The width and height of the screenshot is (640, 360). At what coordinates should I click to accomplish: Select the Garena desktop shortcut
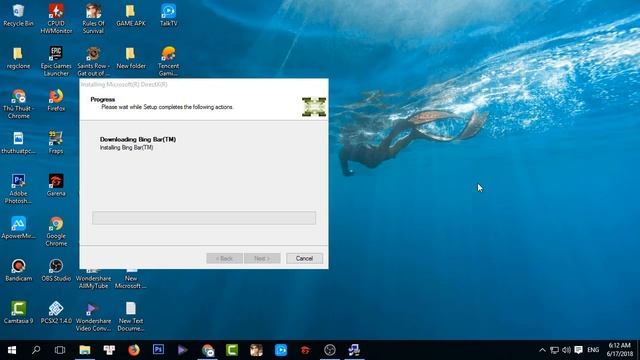(56, 185)
